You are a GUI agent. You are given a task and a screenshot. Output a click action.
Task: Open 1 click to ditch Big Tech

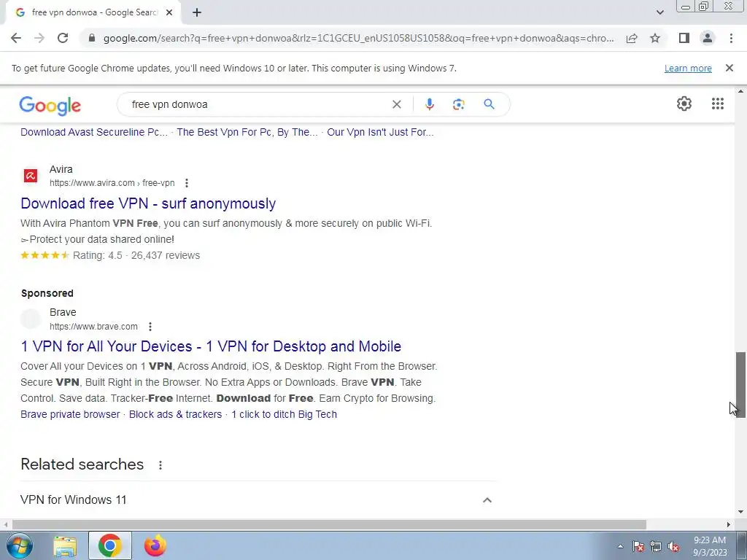point(284,414)
